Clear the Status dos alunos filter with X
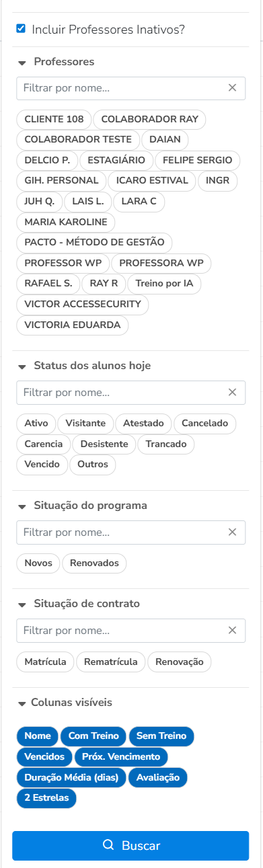Image resolution: width=263 pixels, height=868 pixels. (232, 392)
